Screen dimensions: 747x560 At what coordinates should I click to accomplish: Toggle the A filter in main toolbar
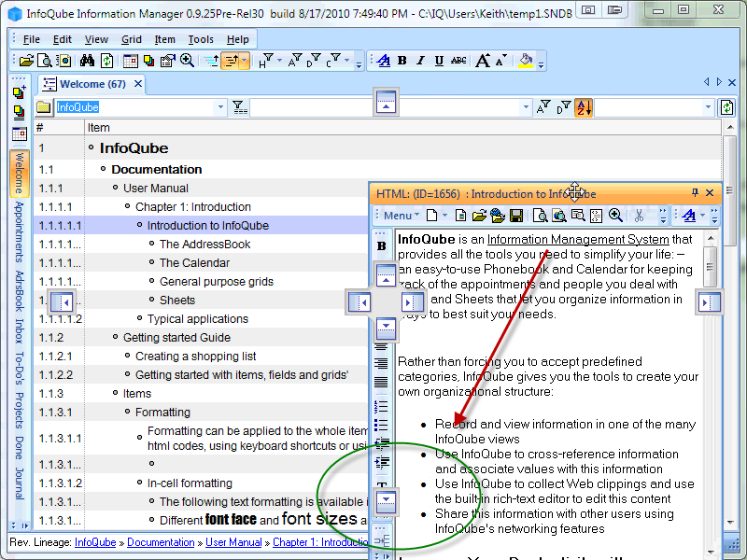point(295,61)
